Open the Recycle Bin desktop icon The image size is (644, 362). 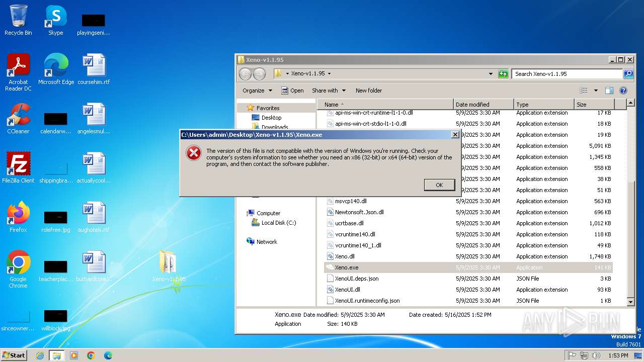point(18,20)
